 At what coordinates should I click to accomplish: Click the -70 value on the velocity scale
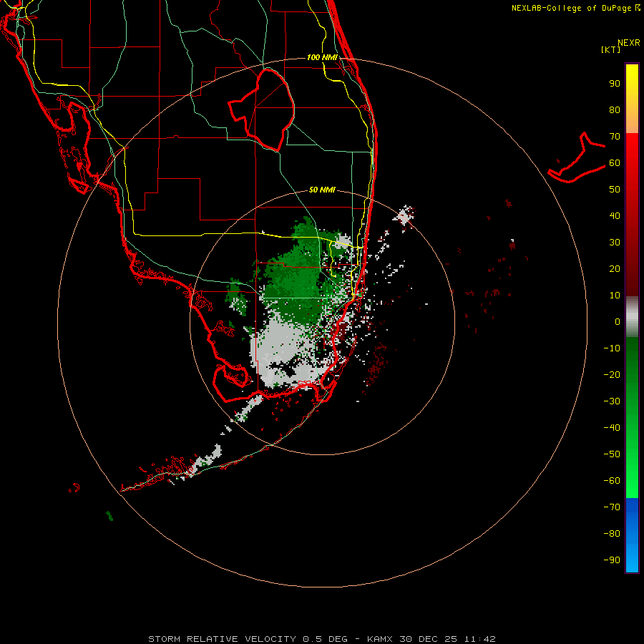pos(612,507)
